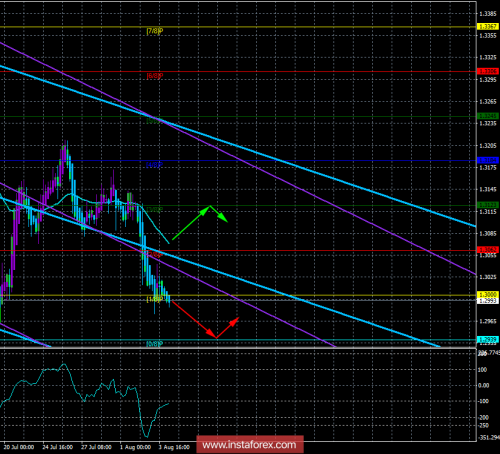Select the 1 Aug 00:00 time label

coord(136,447)
